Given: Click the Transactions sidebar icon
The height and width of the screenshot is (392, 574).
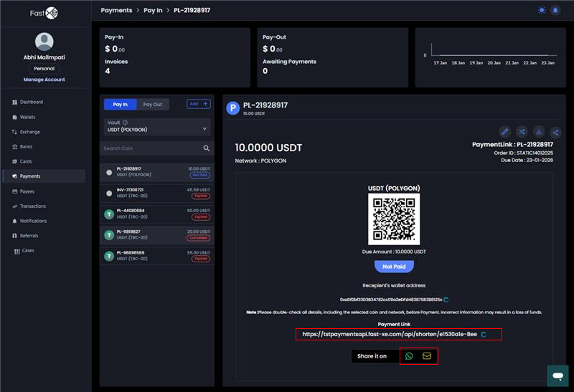Looking at the screenshot, I should [x=14, y=206].
